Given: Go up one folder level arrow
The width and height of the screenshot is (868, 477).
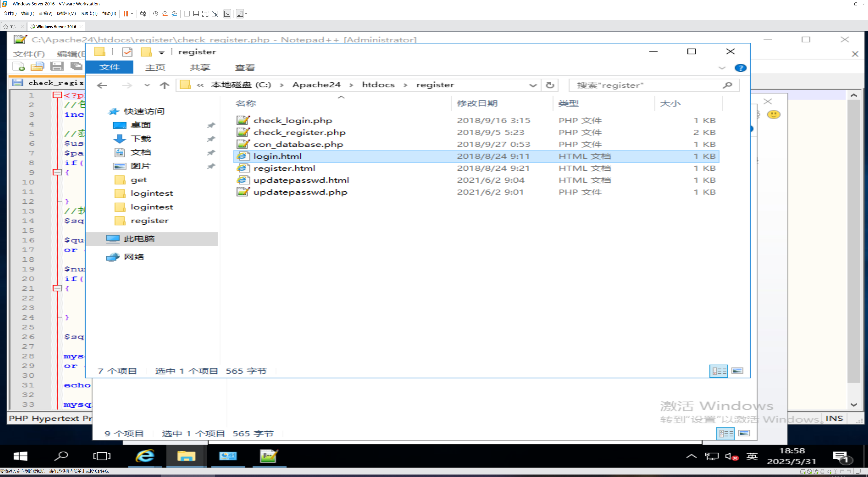Looking at the screenshot, I should pos(164,85).
